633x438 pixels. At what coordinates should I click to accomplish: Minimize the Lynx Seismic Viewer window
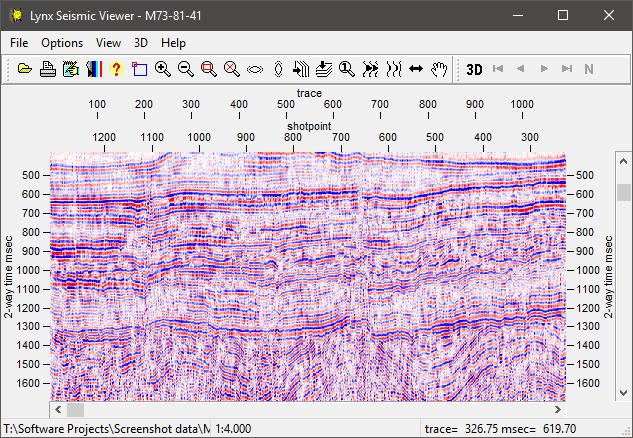(x=518, y=15)
